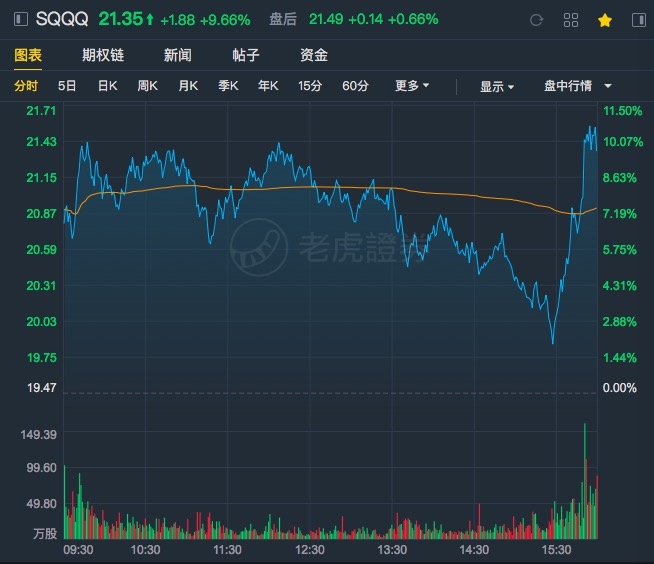This screenshot has height=564, width=654.
Task: Click the right sidebar panel toggle icon
Action: coord(638,20)
